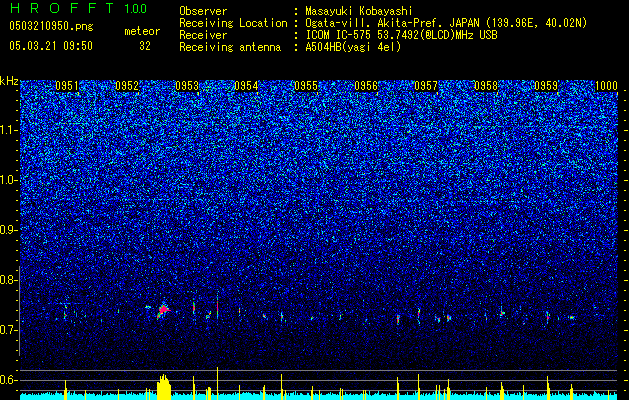Click the meteor count label
The width and height of the screenshot is (629, 400).
click(x=142, y=31)
